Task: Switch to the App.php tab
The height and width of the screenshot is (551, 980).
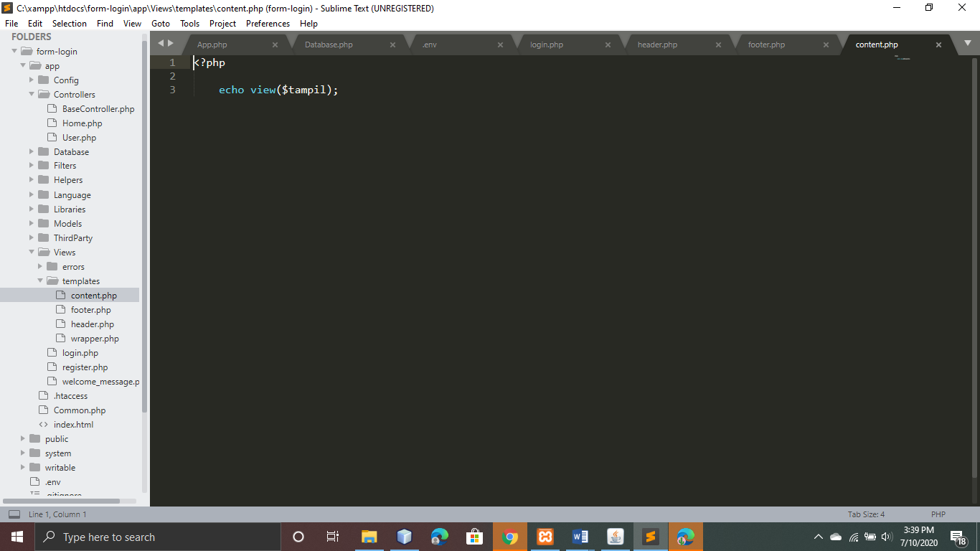Action: tap(212, 44)
